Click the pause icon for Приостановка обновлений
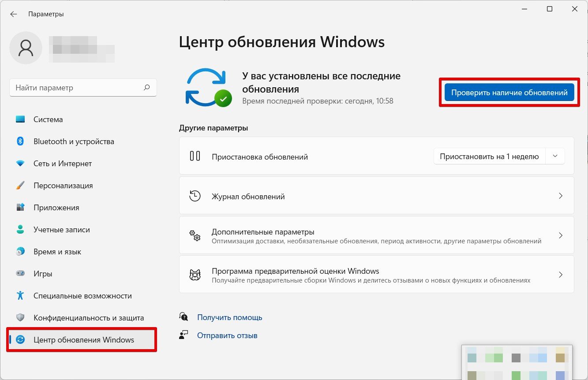The width and height of the screenshot is (588, 380). pos(195,156)
